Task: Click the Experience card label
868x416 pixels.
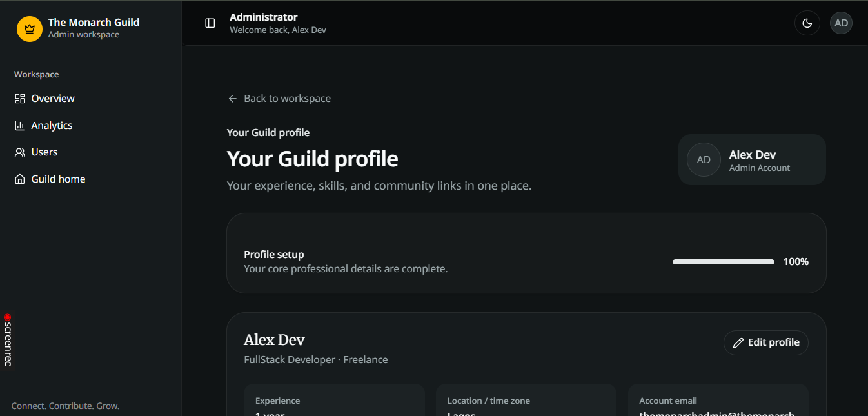Action: [278, 401]
